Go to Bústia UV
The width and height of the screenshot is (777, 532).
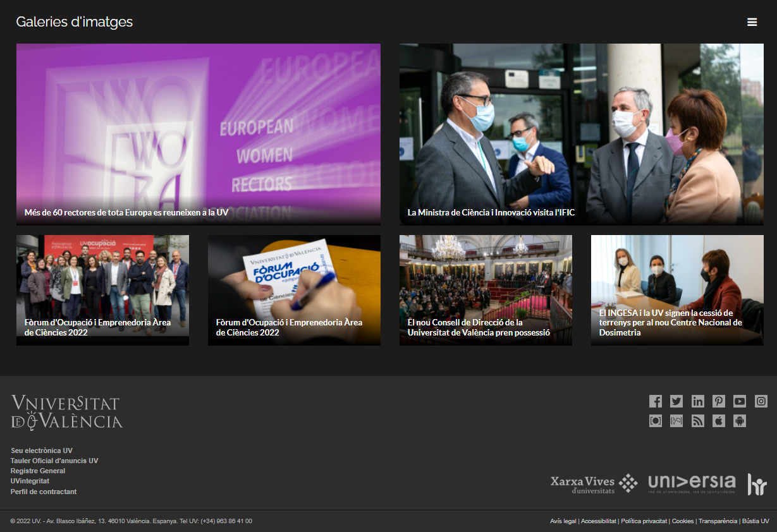point(756,521)
